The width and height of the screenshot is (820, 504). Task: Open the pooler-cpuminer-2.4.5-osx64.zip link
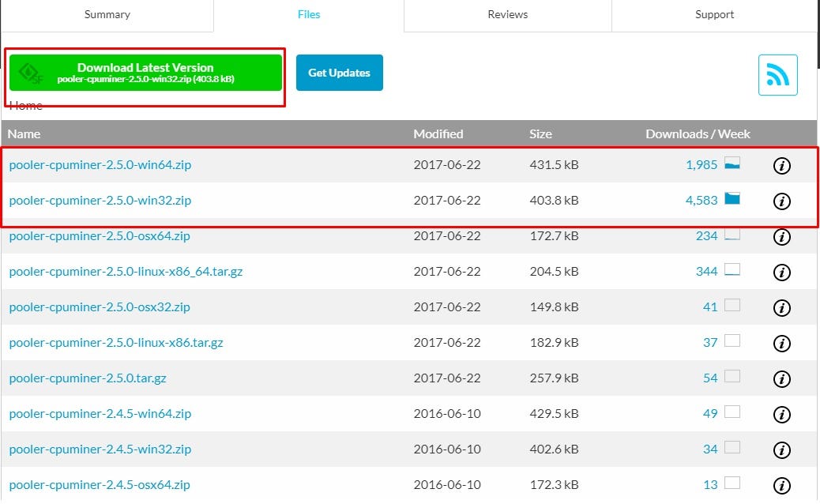[x=100, y=485]
